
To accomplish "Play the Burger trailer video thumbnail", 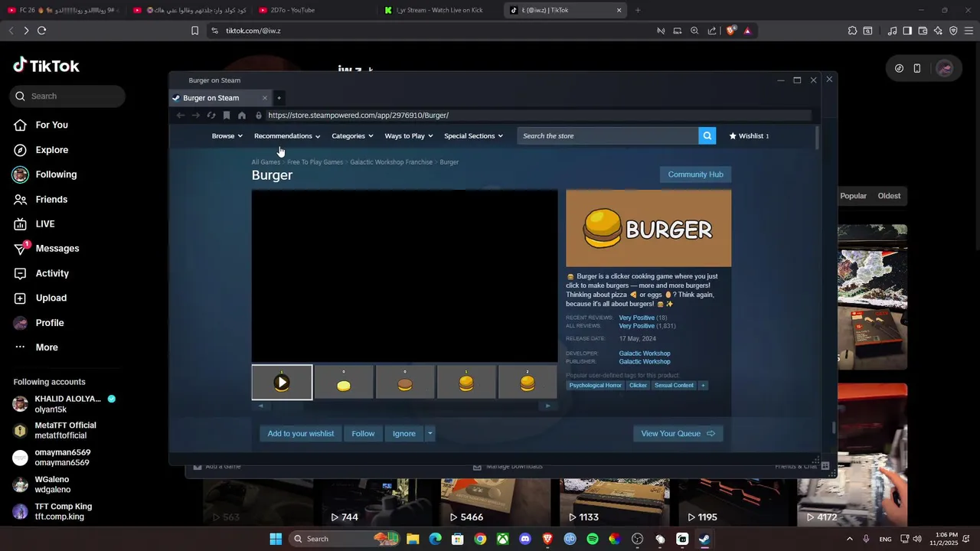I will (x=282, y=383).
